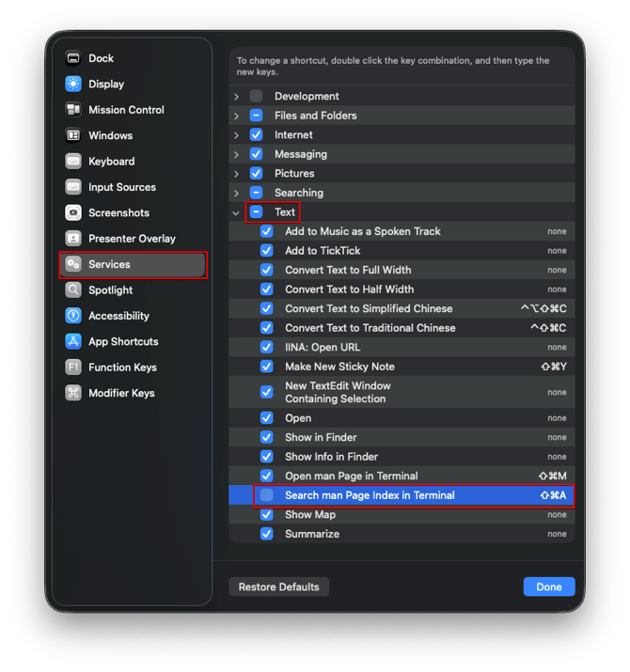Click the Screenshots camera icon
This screenshot has height=672, width=630.
tap(73, 213)
